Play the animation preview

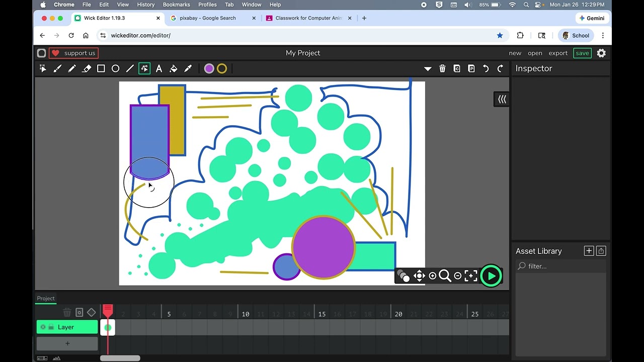pos(491,276)
